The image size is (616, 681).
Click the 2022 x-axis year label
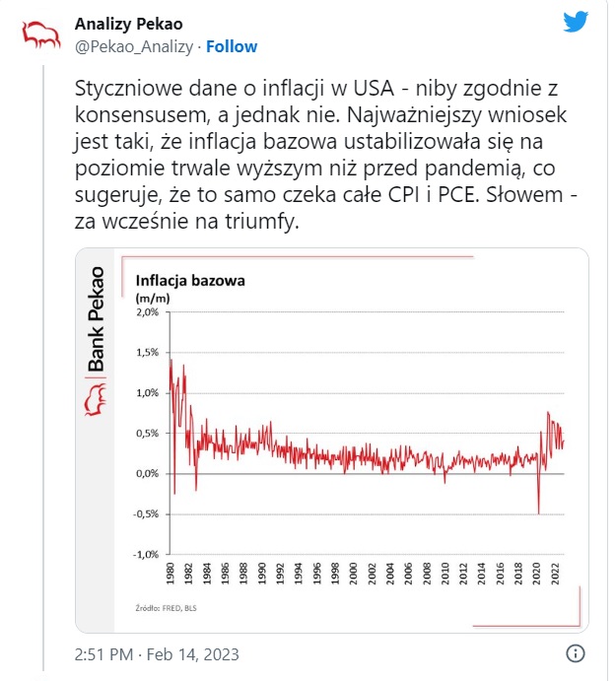pyautogui.click(x=554, y=572)
